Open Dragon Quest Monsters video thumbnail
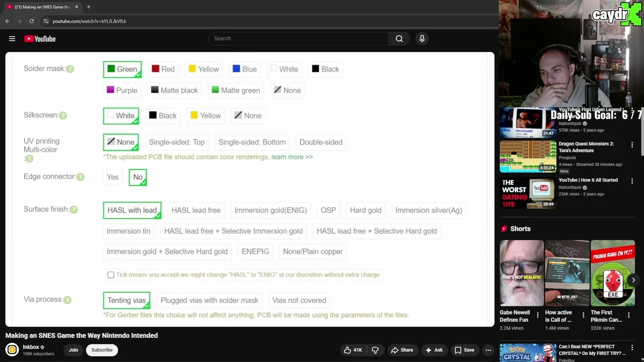This screenshot has width=644, height=362. pos(528,156)
